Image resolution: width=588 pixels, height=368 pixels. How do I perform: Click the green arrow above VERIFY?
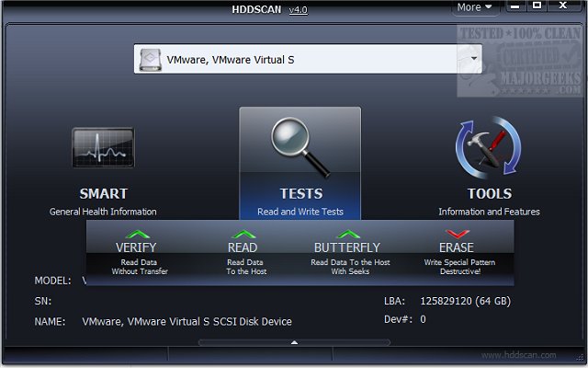pyautogui.click(x=138, y=234)
